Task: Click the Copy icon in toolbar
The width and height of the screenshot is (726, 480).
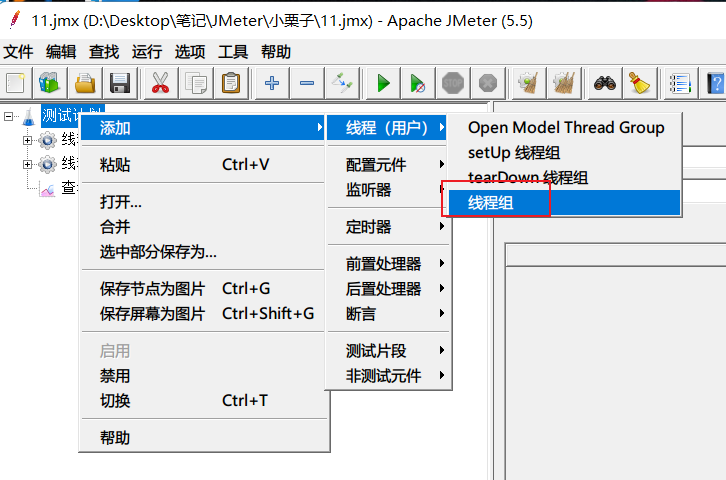Action: 195,83
